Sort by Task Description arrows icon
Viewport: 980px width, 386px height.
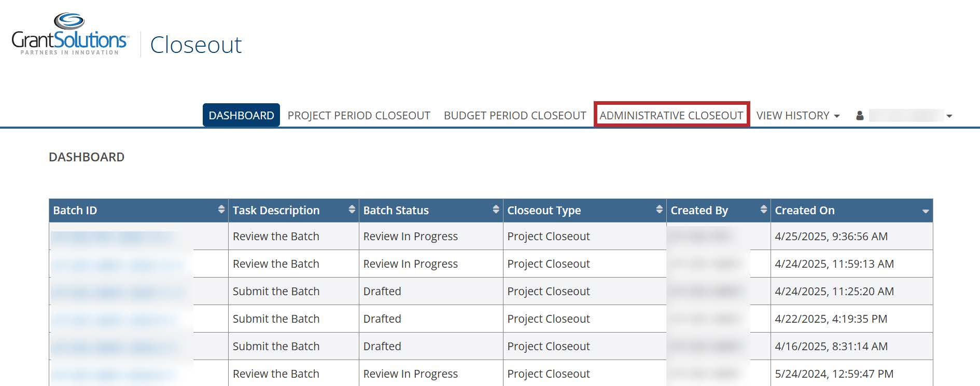click(x=352, y=210)
